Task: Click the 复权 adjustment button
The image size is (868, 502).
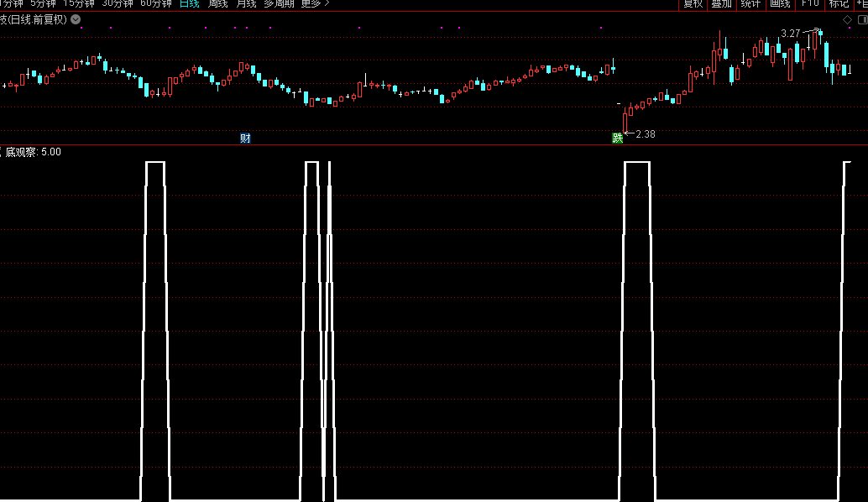Action: click(x=693, y=3)
